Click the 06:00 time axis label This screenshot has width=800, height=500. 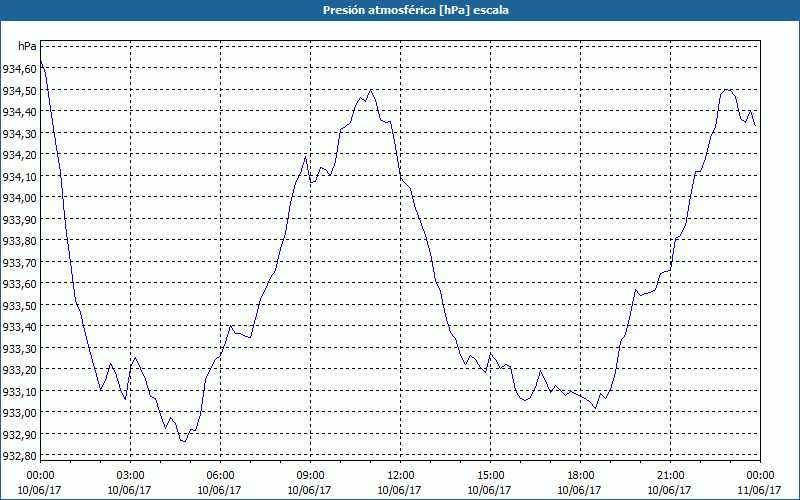(x=220, y=476)
